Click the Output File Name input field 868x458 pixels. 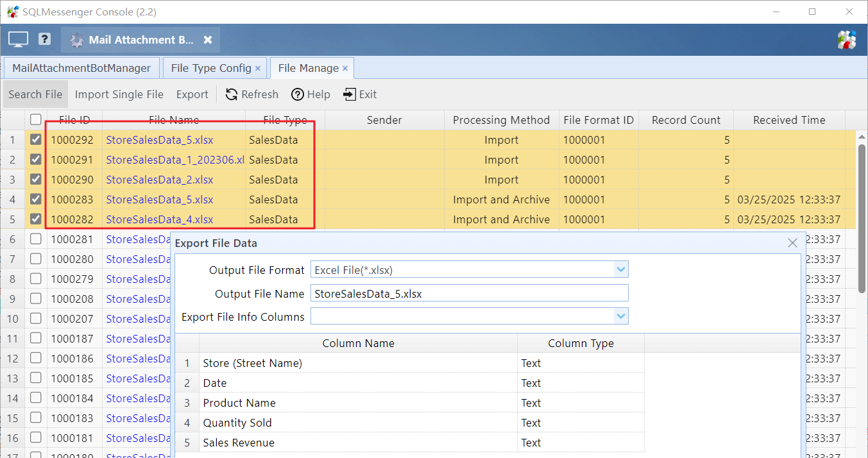click(x=470, y=293)
